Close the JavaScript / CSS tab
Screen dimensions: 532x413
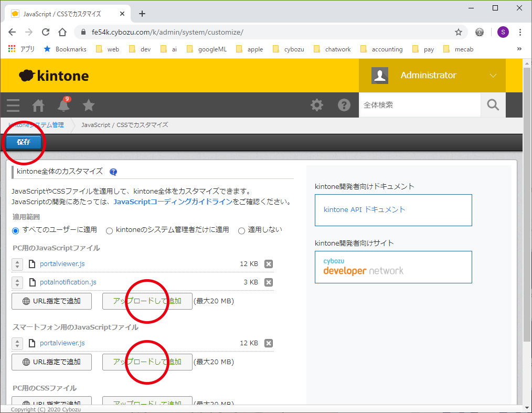point(122,14)
